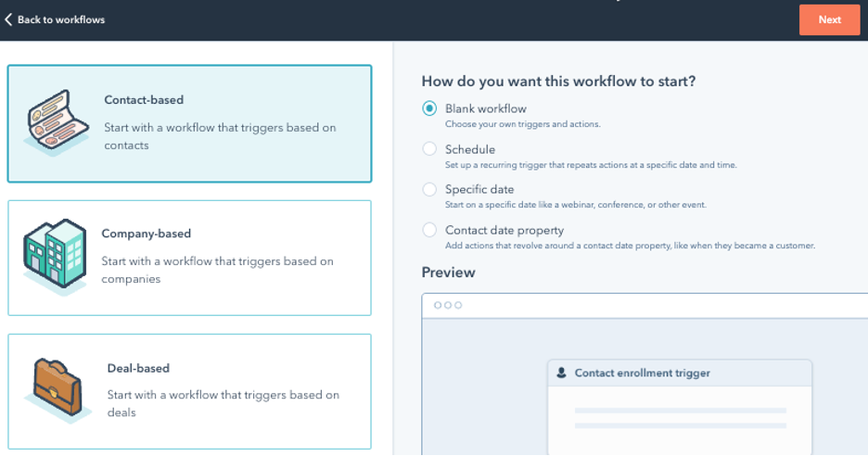This screenshot has height=456, width=868.
Task: Click the Deal-based briefcase icon
Action: [57, 389]
